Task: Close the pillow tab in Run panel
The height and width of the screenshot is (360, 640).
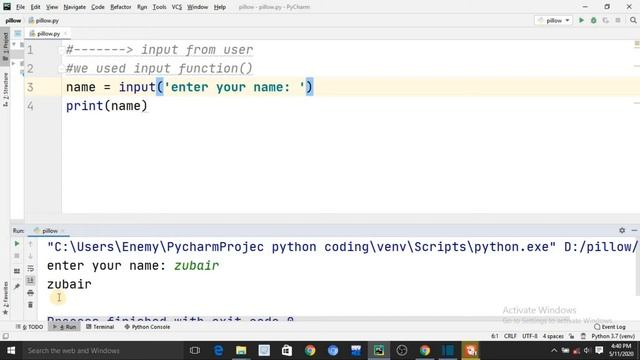Action: coord(63,231)
